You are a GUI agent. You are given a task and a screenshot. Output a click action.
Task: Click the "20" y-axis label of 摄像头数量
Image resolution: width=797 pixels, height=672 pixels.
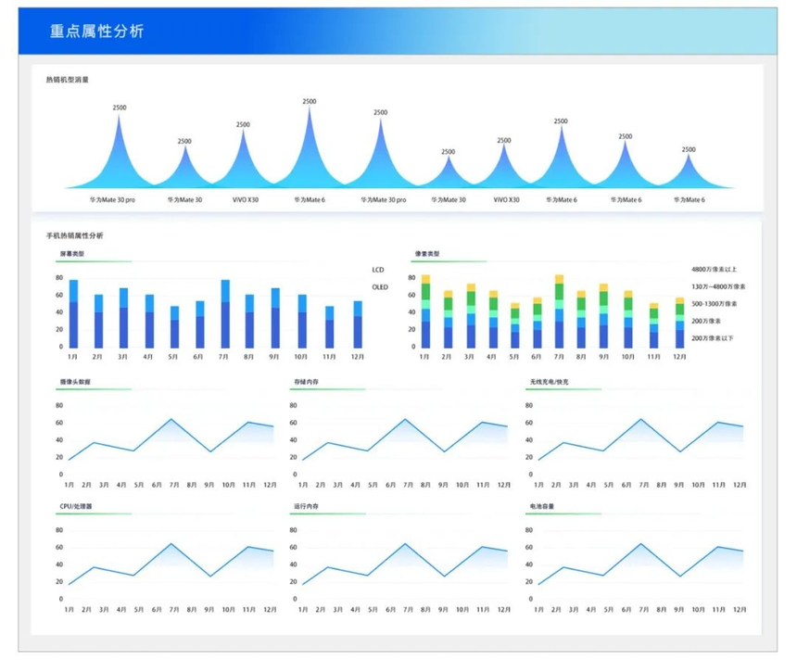pos(59,458)
